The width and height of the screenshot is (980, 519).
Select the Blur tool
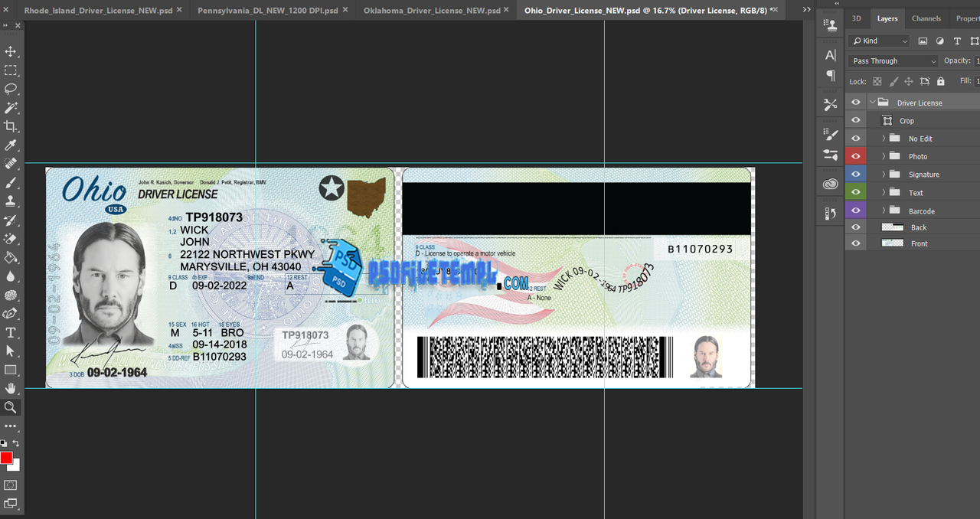pyautogui.click(x=11, y=276)
